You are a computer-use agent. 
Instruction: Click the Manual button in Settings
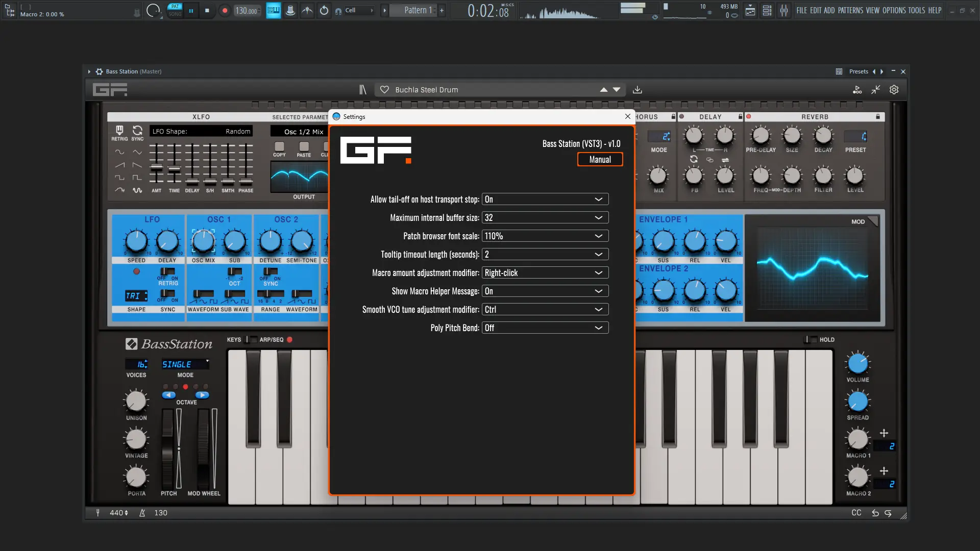[x=600, y=160]
